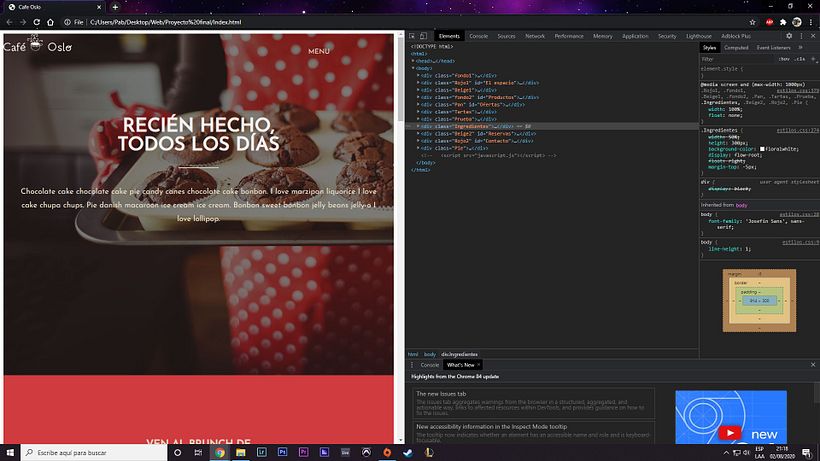Image resolution: width=820 pixels, height=461 pixels.
Task: Open the Security tab
Action: pos(667,36)
